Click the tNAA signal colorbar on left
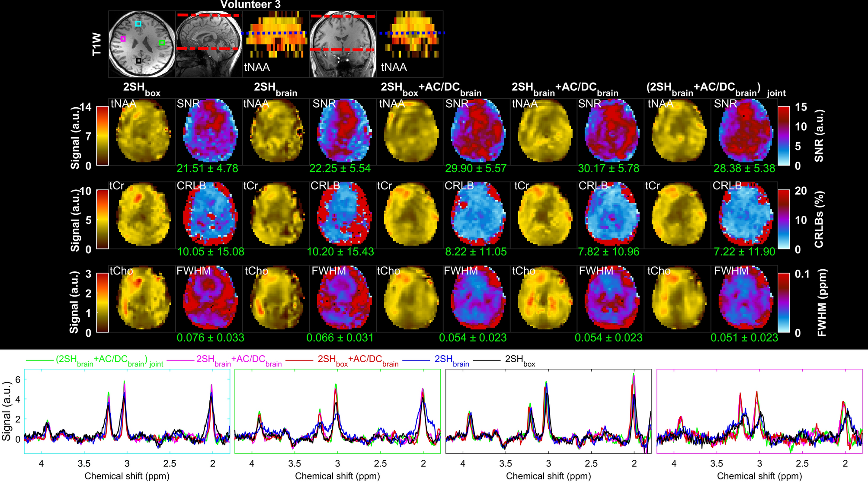Image resolution: width=868 pixels, height=485 pixels. [102, 135]
